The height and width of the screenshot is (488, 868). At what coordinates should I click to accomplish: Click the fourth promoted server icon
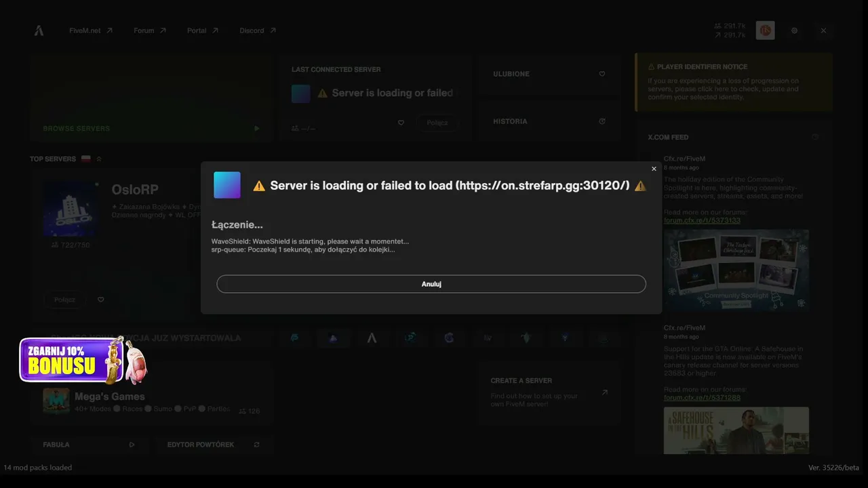coord(410,338)
